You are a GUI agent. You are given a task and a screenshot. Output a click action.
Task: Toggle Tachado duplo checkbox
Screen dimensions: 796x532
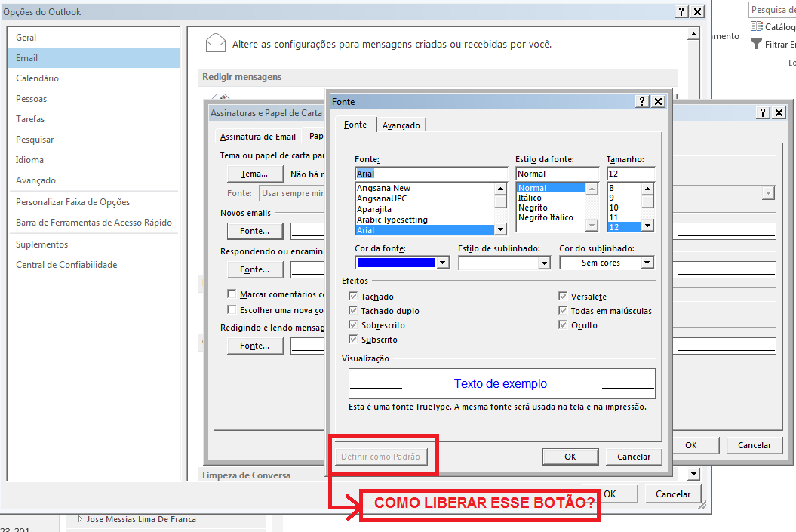[x=353, y=310]
